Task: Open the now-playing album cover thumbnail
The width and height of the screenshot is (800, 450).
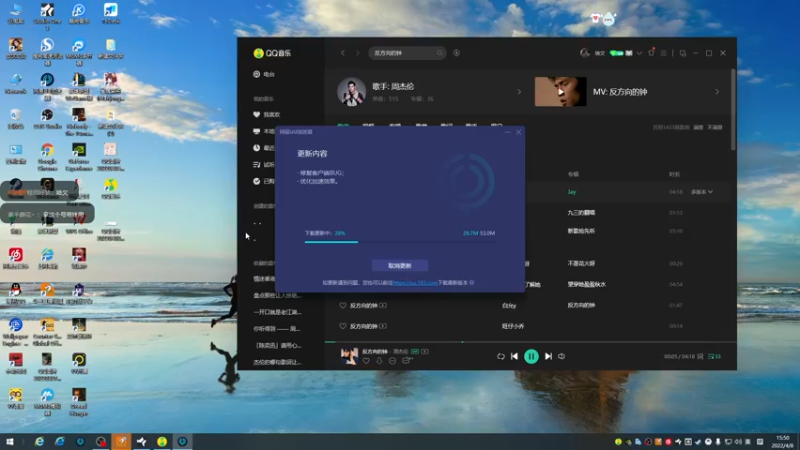Action: coord(349,356)
